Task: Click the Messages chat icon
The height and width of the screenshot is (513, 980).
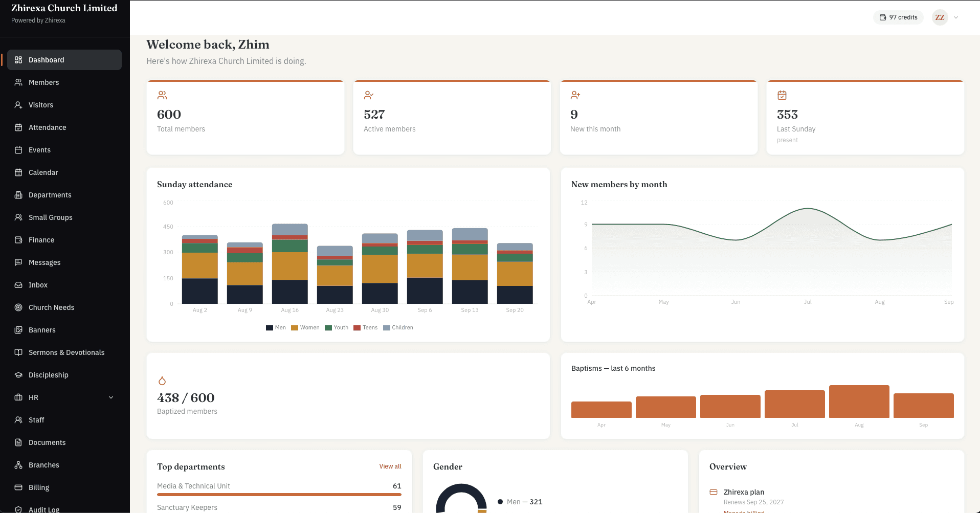Action: point(18,262)
